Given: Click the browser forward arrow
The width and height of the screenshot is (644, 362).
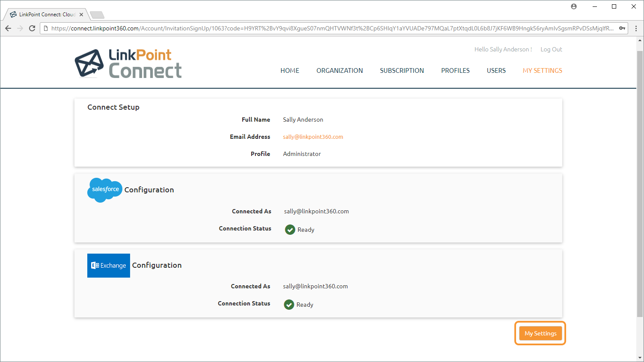Looking at the screenshot, I should (20, 28).
